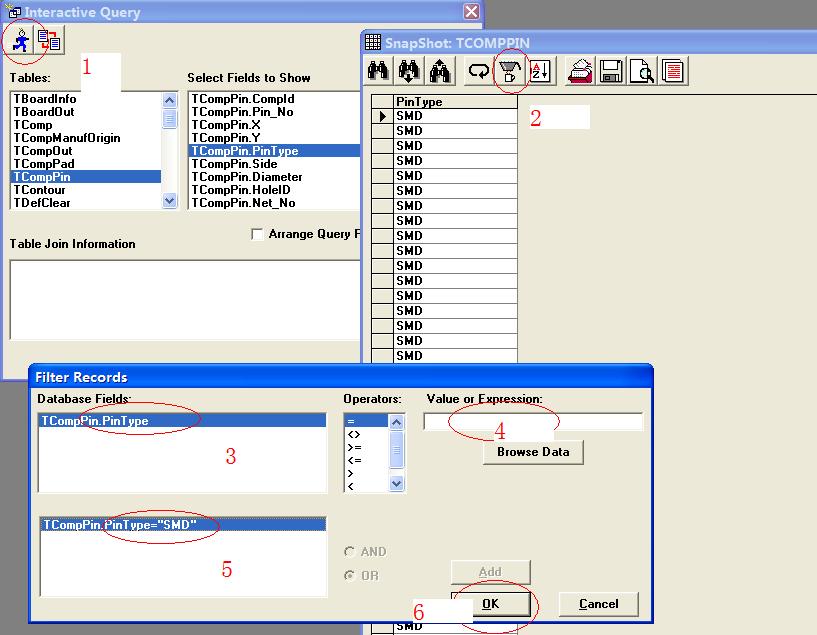Viewport: 817px width, 635px height.
Task: Select TCompPin in Tables list
Action: [86, 177]
